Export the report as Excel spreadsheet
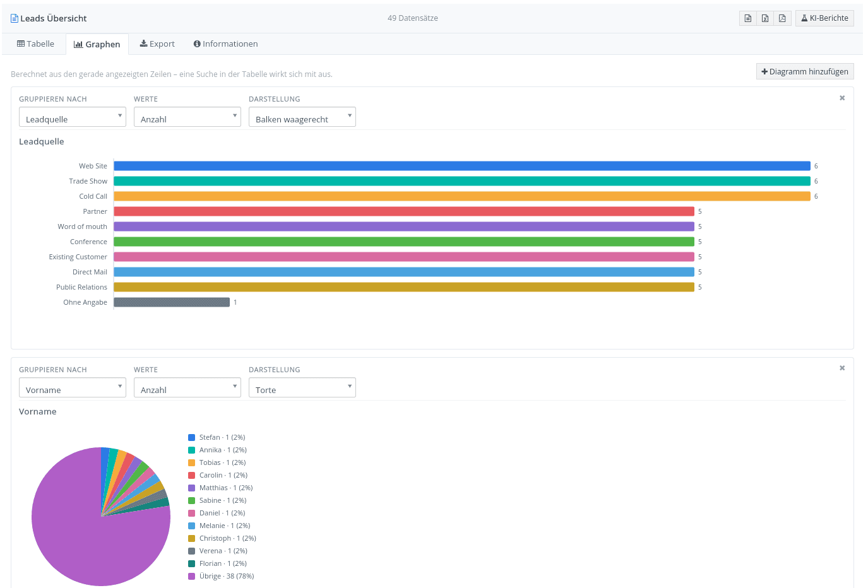Viewport: 868px width, 588px height. (765, 18)
